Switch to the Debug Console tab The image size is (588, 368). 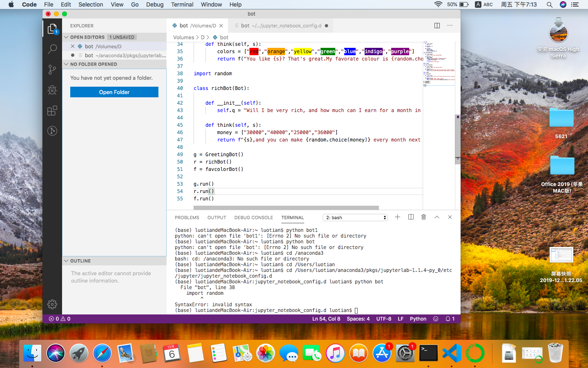point(254,218)
